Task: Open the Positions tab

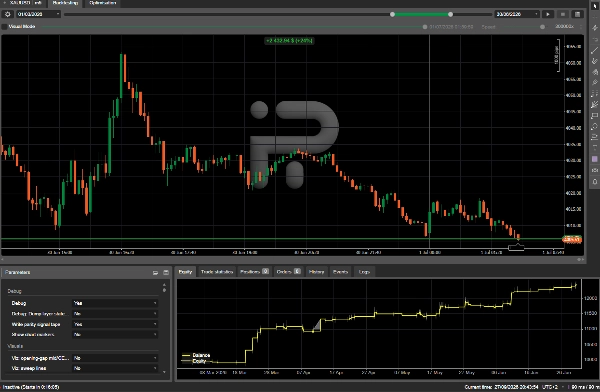Action: [254, 272]
